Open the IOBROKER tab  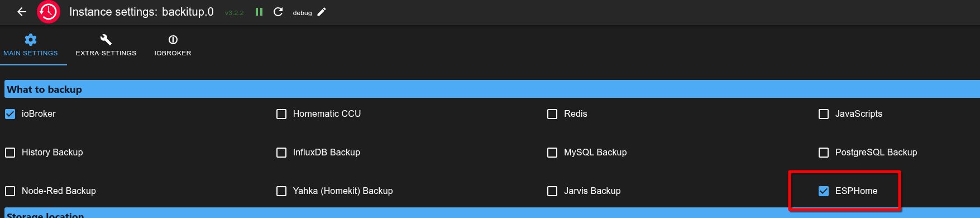point(173,46)
